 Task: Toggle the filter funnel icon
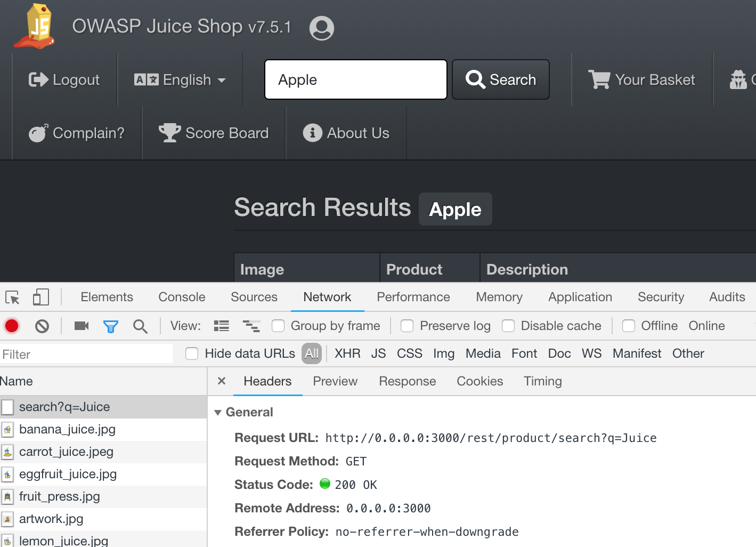(x=111, y=326)
